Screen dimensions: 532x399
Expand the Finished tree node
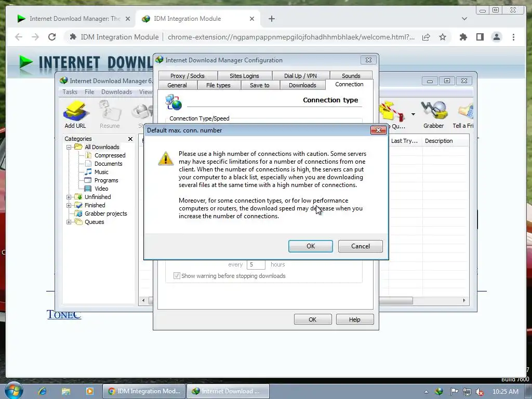(69, 205)
